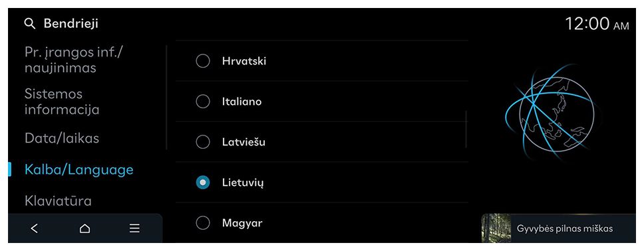Open the hamburger menu icon
The width and height of the screenshot is (644, 251).
pyautogui.click(x=134, y=228)
